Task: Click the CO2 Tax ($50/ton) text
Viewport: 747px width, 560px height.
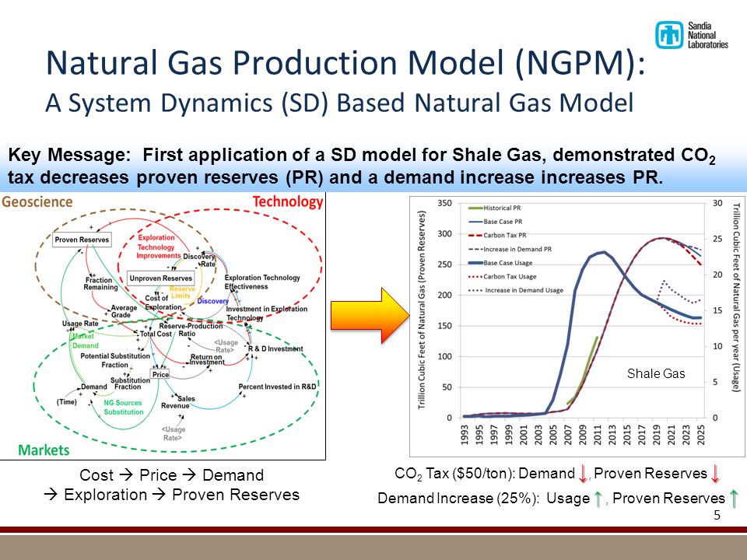Action: click(x=454, y=474)
